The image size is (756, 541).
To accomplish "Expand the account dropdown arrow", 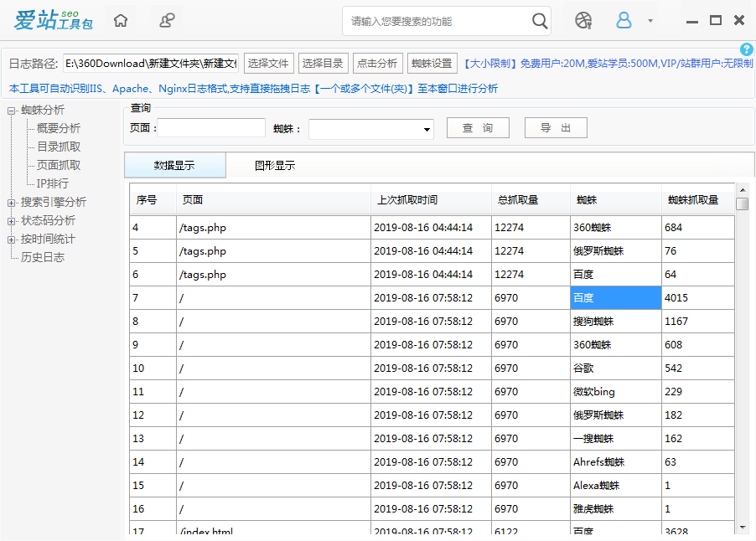I will point(650,21).
